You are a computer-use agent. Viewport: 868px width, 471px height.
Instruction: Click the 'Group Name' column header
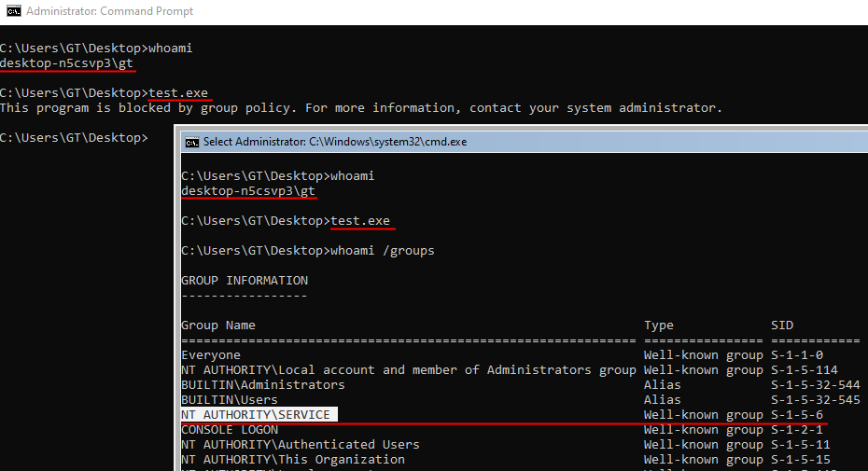218,326
